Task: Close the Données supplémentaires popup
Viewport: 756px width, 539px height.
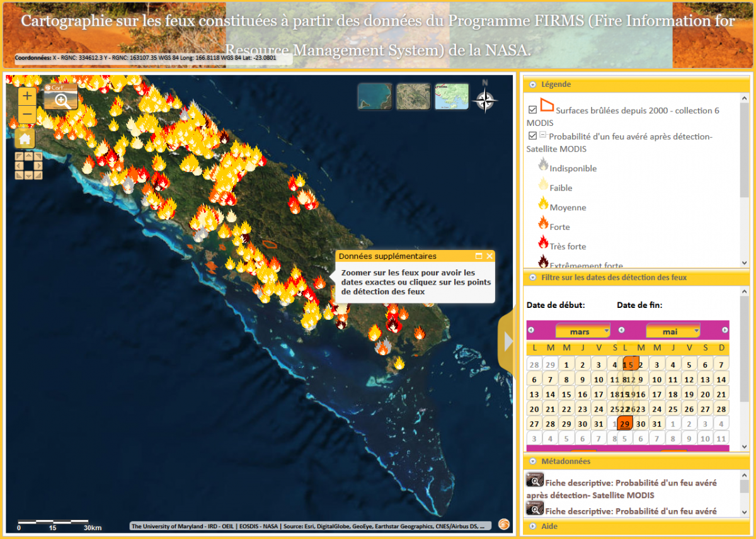Action: point(489,256)
